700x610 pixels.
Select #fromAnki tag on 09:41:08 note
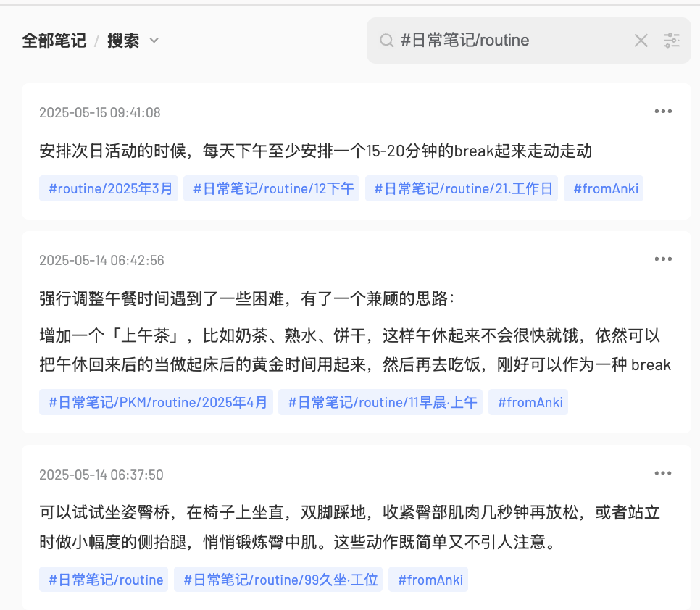pyautogui.click(x=604, y=188)
